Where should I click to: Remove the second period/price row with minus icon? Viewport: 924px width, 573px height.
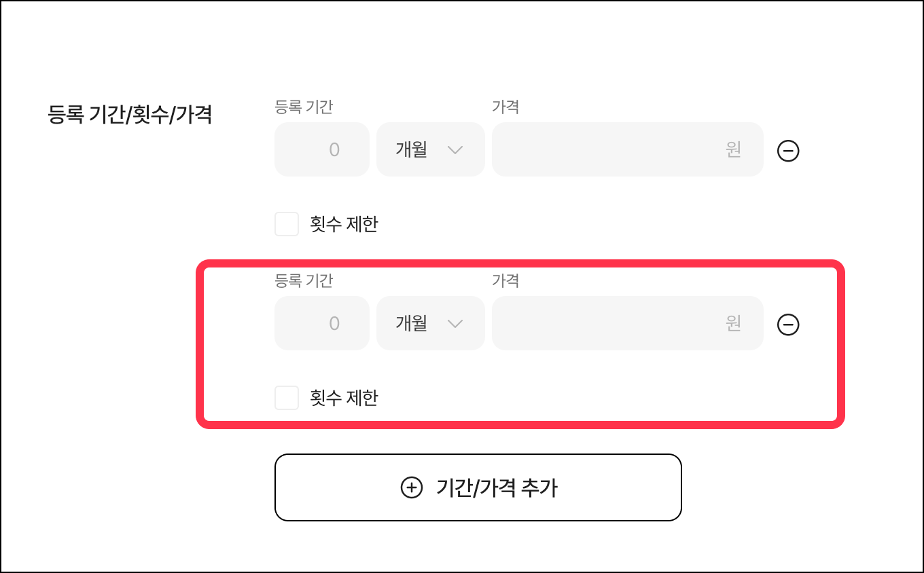[788, 325]
